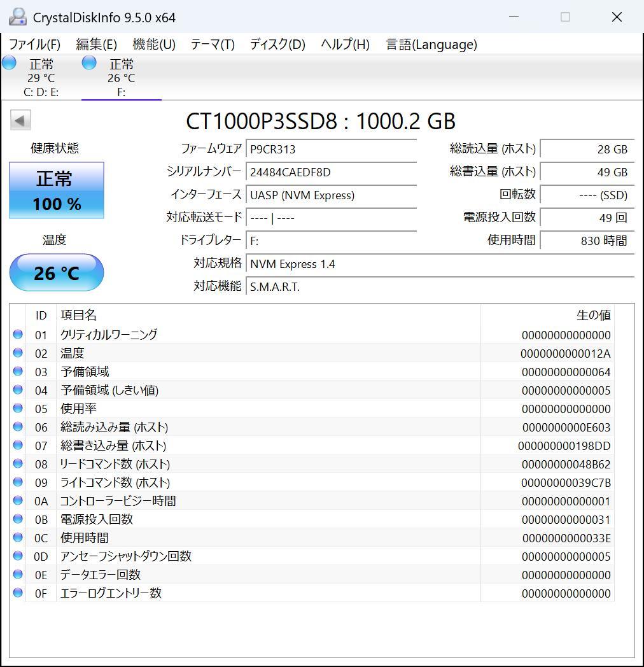The width and height of the screenshot is (644, 667).
Task: Click status dot for アンセーフシャットダウン回数 row
Action: (x=18, y=556)
